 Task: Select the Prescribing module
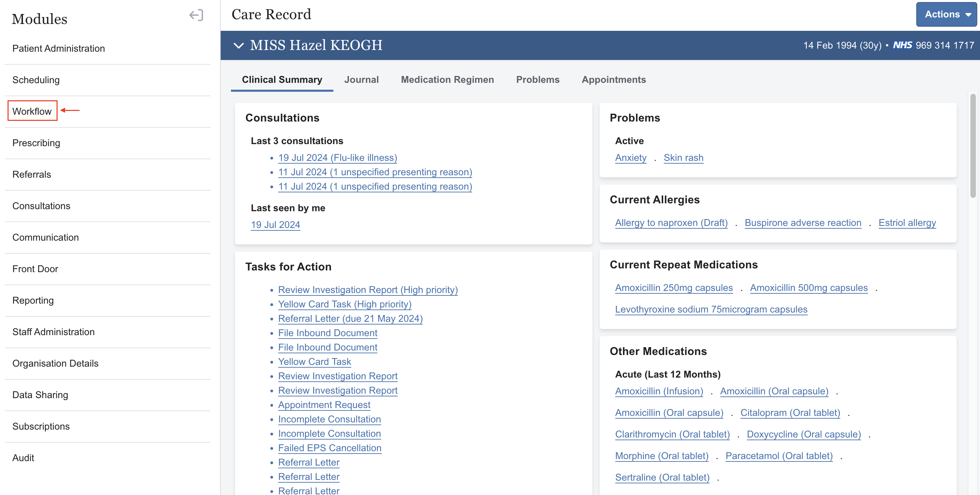(x=36, y=142)
